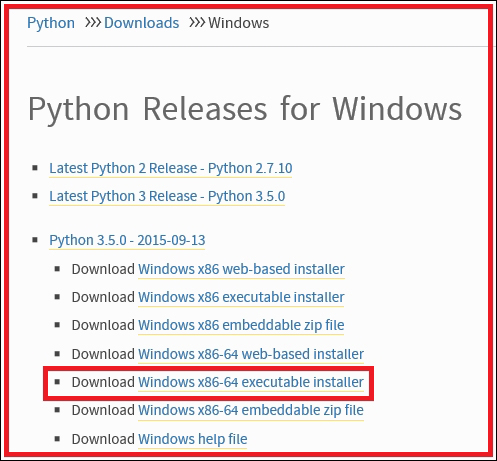Click the Python Releases for Windows heading
Viewport: 497px width, 461px height.
[245, 109]
